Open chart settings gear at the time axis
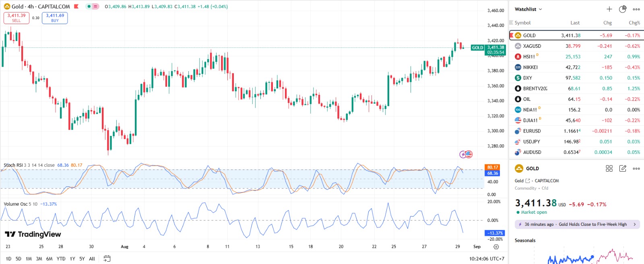This screenshot has height=264, width=644. (496, 247)
